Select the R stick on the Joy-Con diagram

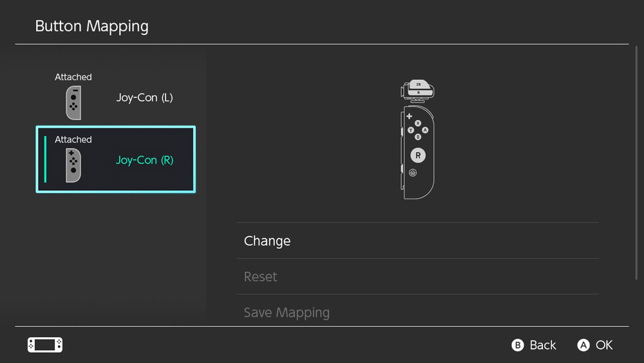coord(418,155)
